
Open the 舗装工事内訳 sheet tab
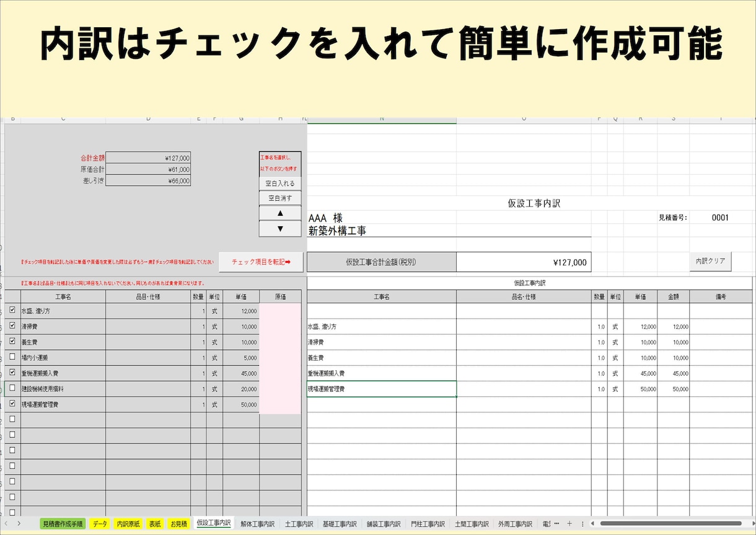pyautogui.click(x=384, y=524)
